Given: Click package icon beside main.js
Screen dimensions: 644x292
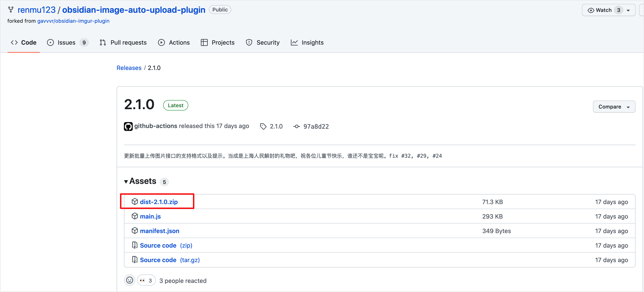Looking at the screenshot, I should coord(135,216).
